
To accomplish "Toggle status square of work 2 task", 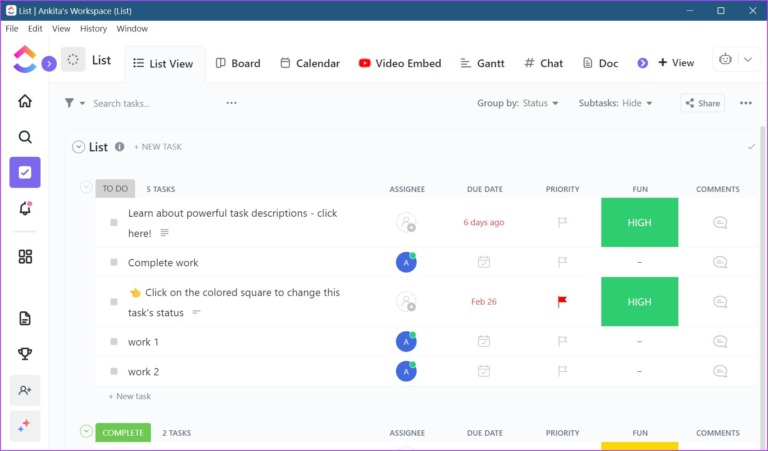I will tap(114, 372).
